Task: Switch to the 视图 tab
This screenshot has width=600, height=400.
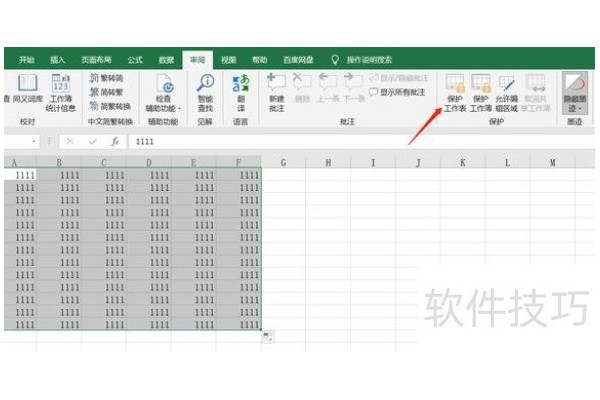Action: (x=228, y=60)
